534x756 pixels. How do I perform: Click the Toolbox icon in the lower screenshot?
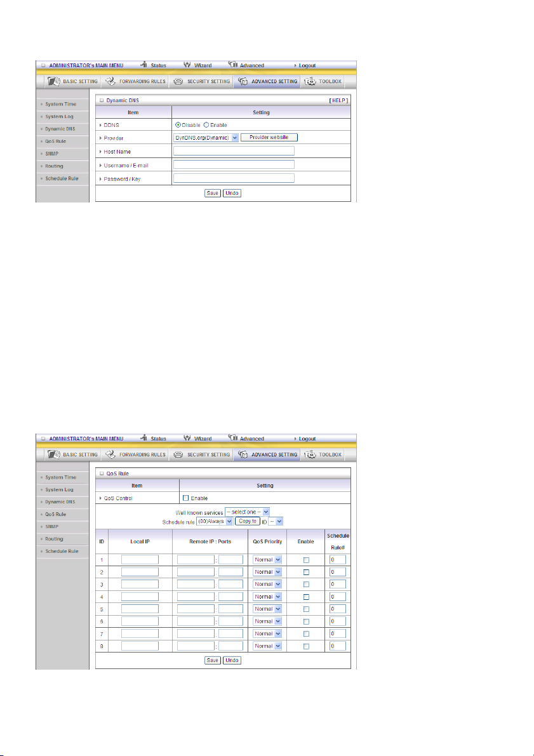click(x=310, y=454)
